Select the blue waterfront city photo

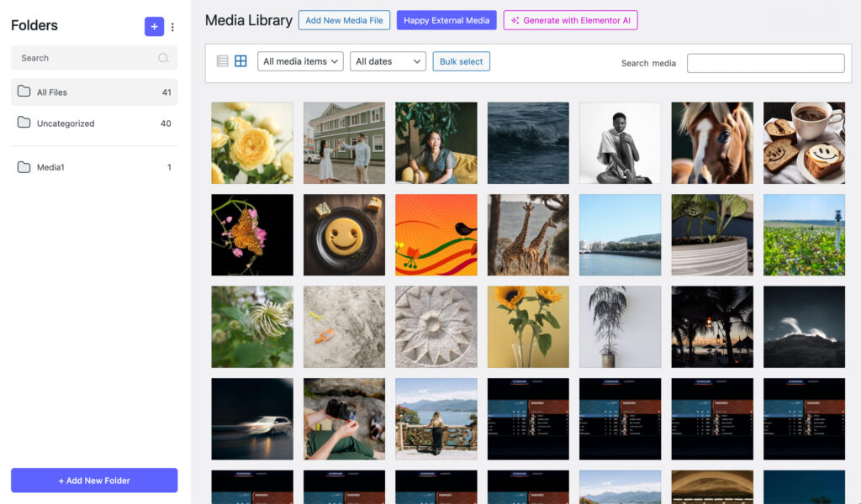point(620,234)
